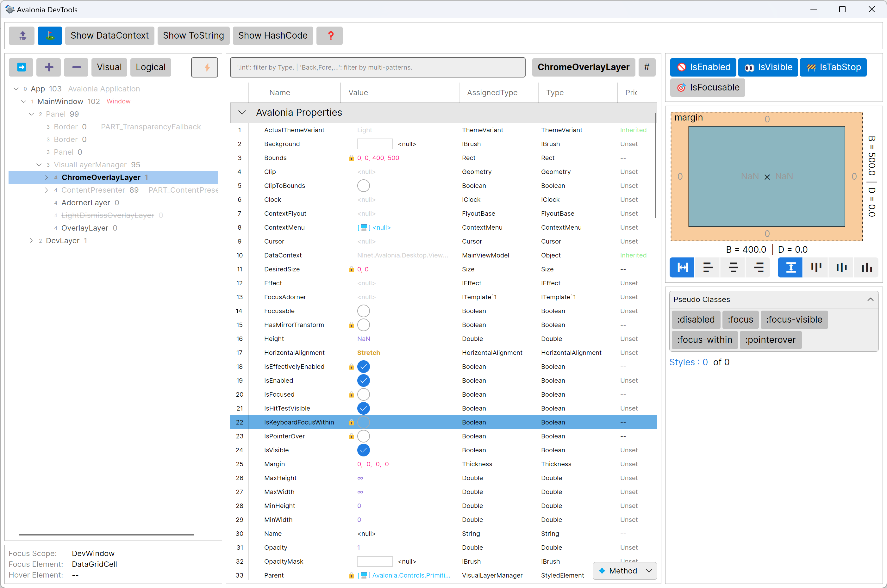
Task: Select vertical center alignment icon
Action: tap(841, 267)
